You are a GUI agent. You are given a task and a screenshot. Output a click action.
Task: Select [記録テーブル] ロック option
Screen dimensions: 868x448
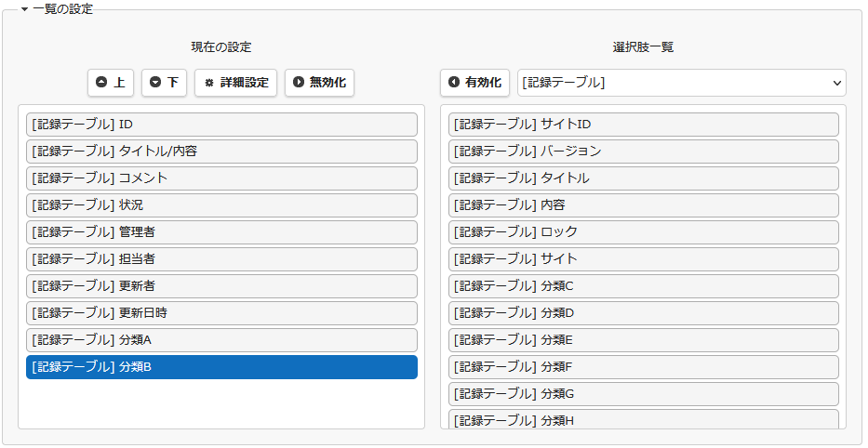pos(643,232)
